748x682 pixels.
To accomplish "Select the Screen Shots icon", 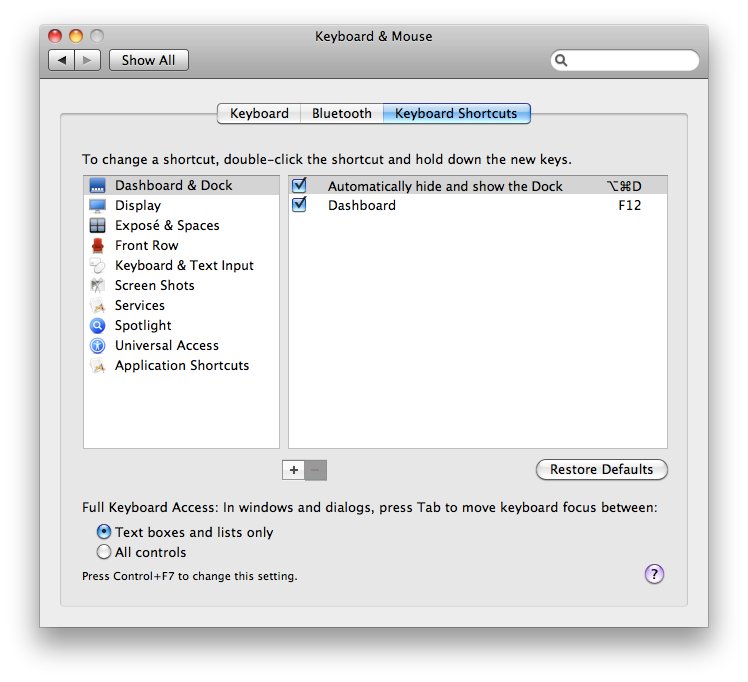I will 97,286.
